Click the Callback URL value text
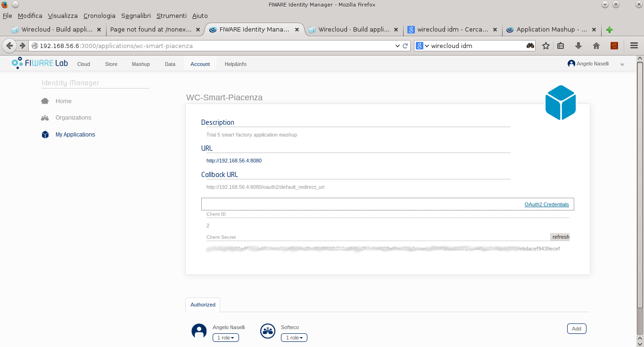This screenshot has width=644, height=347. [x=265, y=187]
